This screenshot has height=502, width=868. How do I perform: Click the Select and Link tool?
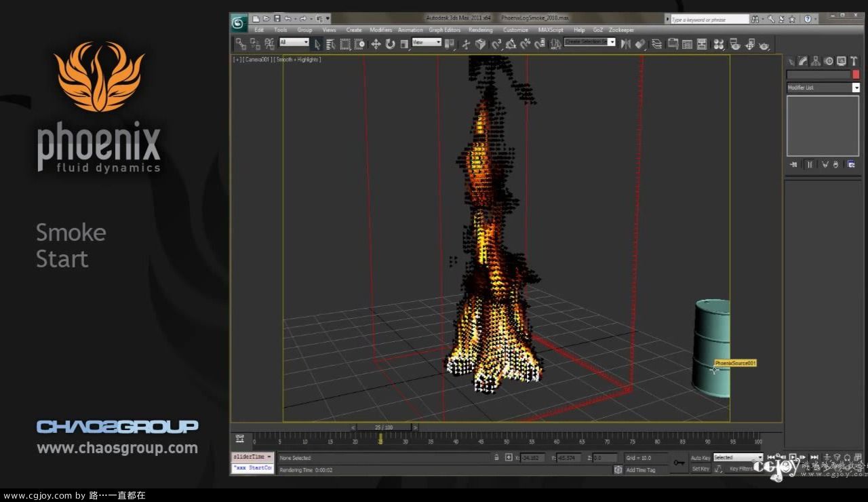(241, 44)
